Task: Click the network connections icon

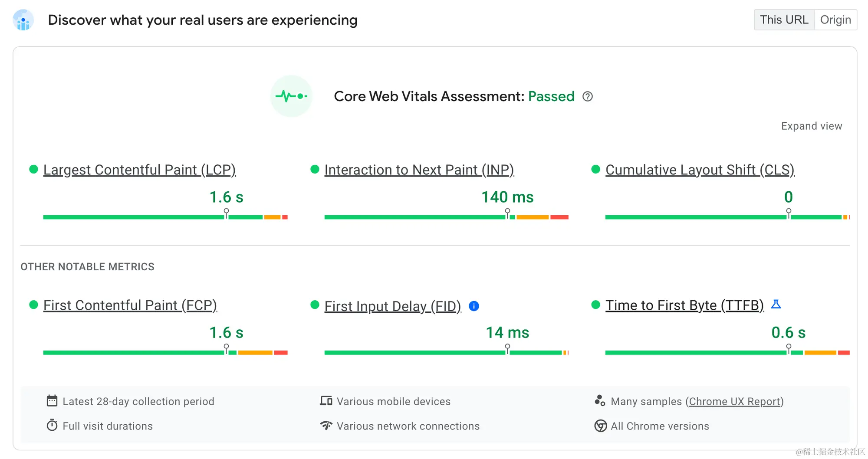Action: coord(325,426)
